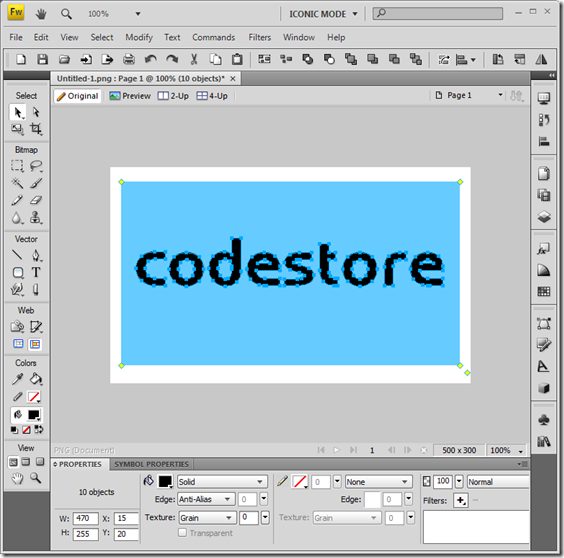The height and width of the screenshot is (558, 564).
Task: Open the Commands menu
Action: click(x=213, y=37)
